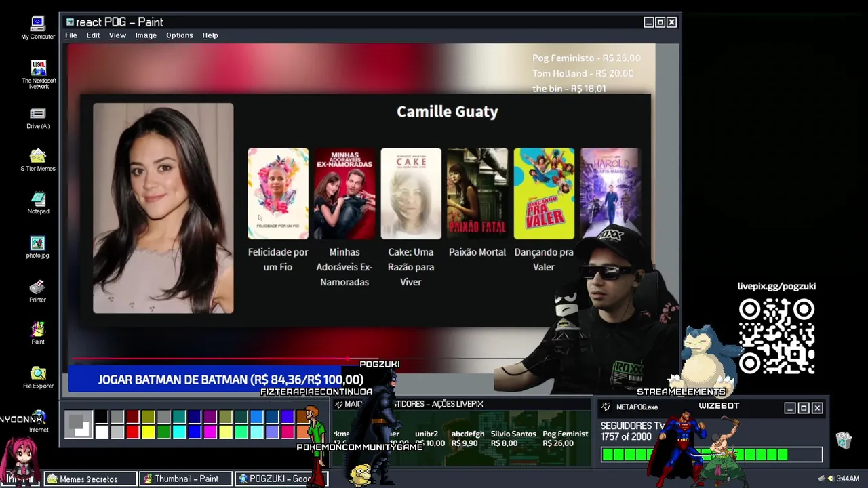The width and height of the screenshot is (868, 488).
Task: Open the Options menu in Paint
Action: [180, 35]
